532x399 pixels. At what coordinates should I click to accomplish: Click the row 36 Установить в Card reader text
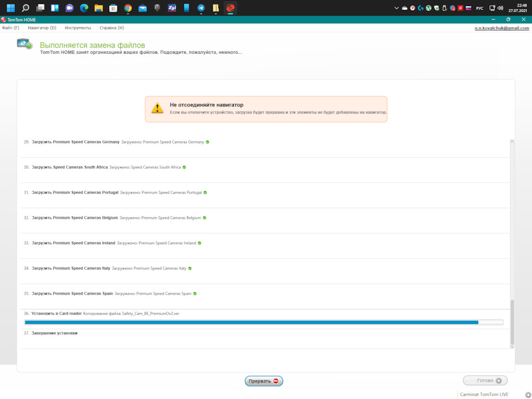coord(57,314)
